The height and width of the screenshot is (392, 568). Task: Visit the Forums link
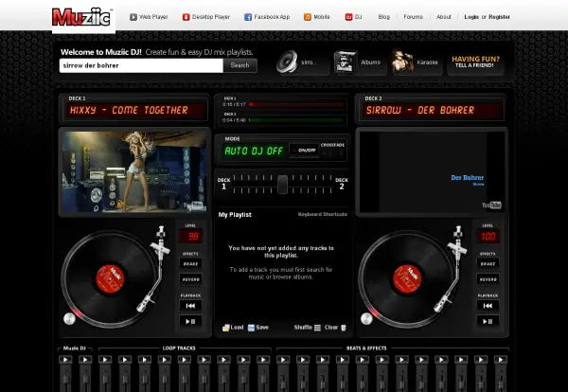(413, 17)
